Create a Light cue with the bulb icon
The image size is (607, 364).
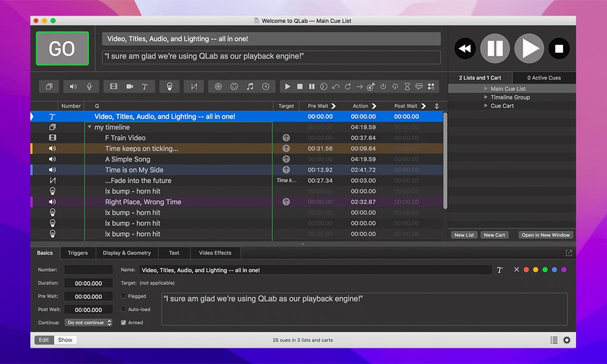click(169, 86)
